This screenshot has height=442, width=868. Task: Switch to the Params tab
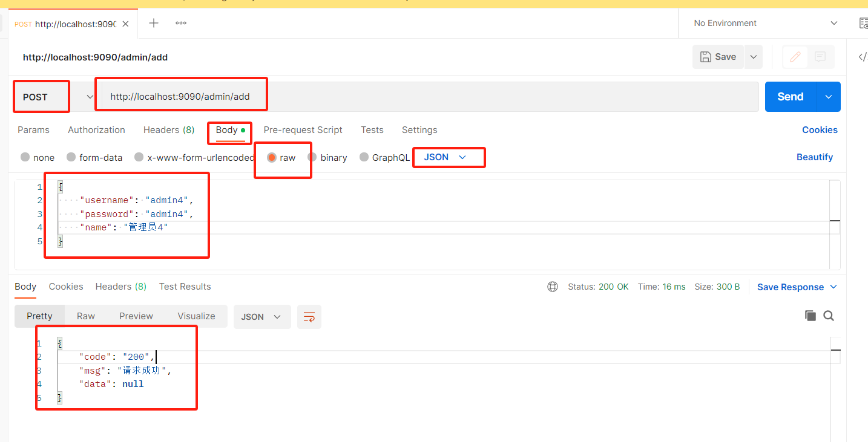[x=33, y=130]
